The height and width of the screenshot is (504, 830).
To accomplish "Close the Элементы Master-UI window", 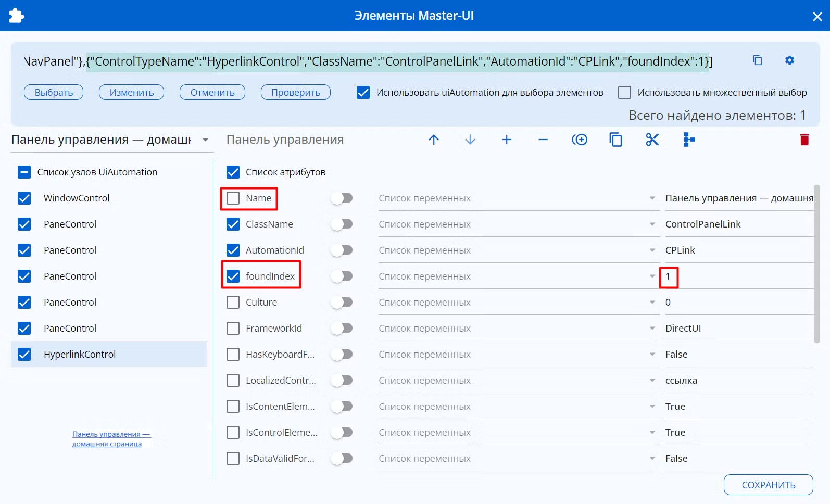I will click(x=818, y=17).
